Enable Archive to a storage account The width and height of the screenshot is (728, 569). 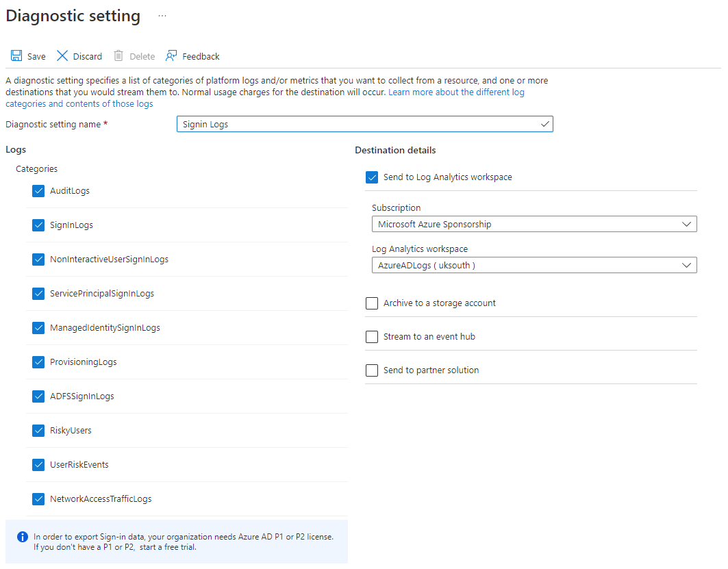click(372, 303)
